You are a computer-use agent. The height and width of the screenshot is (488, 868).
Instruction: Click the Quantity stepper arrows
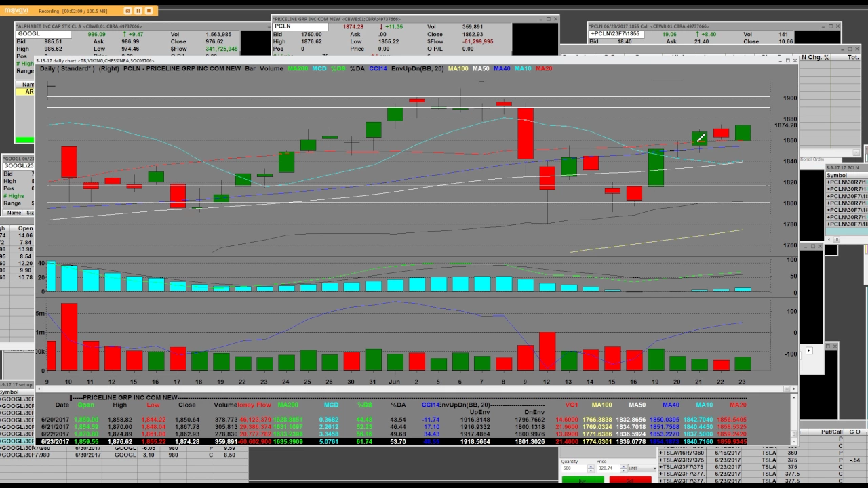click(591, 468)
